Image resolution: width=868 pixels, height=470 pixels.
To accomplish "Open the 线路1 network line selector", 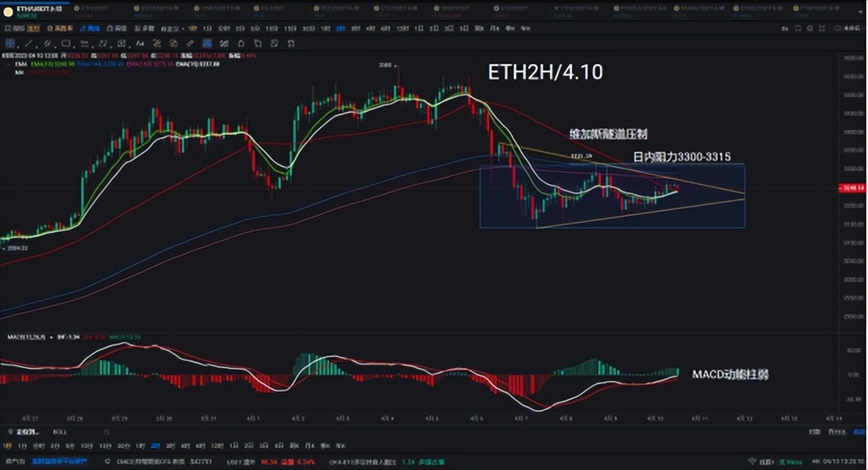I will point(767,461).
